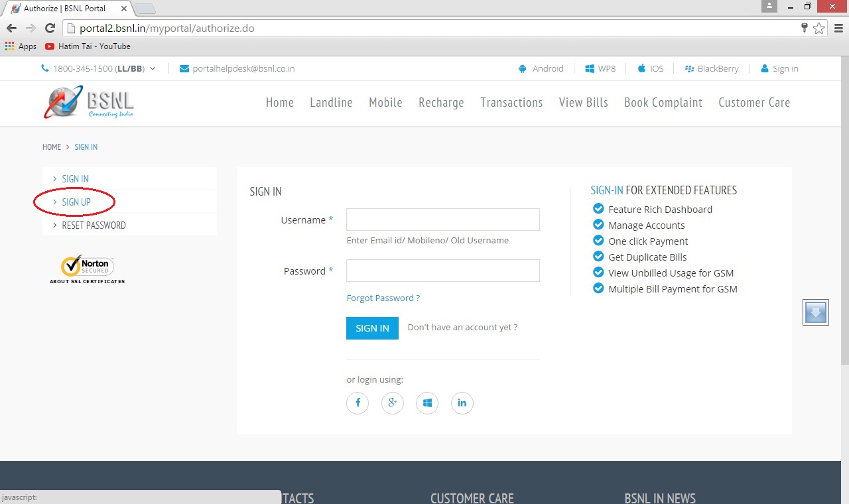849x504 pixels.
Task: Expand the helpline number dropdown arrow
Action: tap(153, 68)
